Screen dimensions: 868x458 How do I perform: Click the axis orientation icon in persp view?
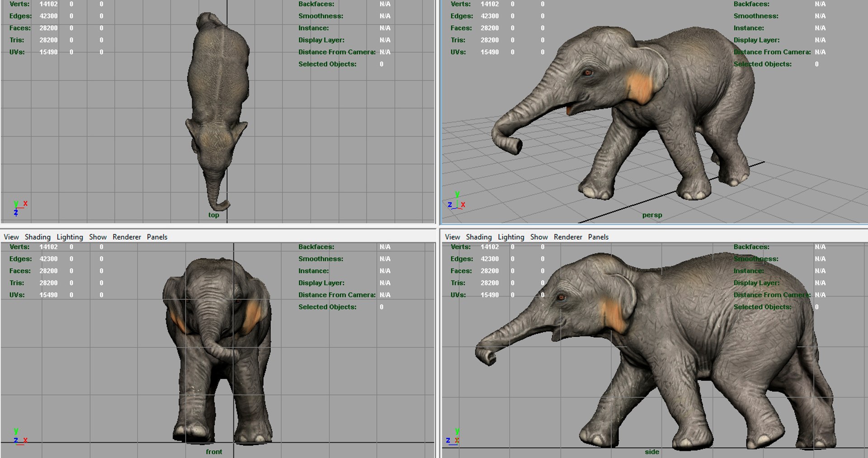(x=457, y=201)
